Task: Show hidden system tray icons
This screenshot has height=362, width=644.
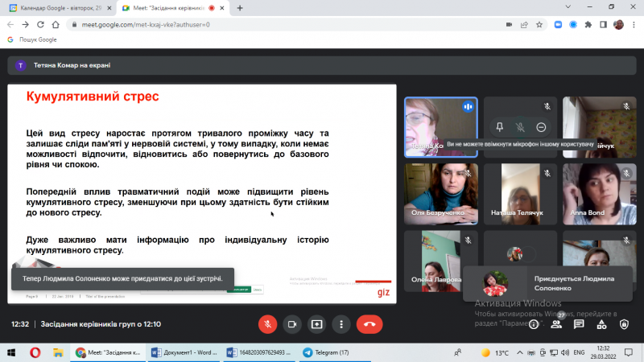Action: [x=519, y=352]
